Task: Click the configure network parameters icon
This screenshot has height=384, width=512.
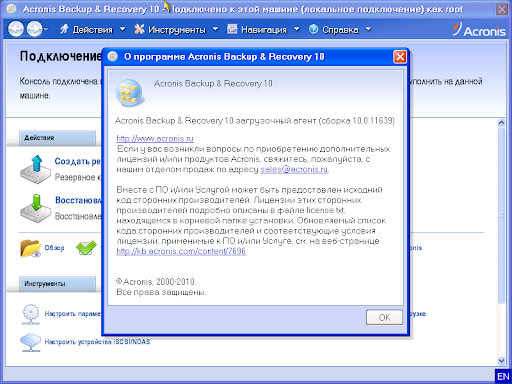Action: point(31,314)
